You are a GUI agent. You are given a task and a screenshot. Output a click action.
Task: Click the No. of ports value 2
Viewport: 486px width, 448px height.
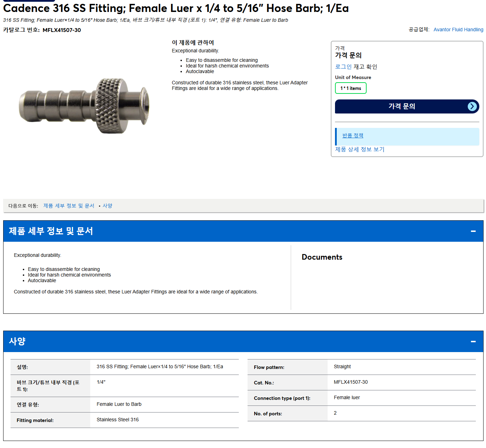coord(335,413)
